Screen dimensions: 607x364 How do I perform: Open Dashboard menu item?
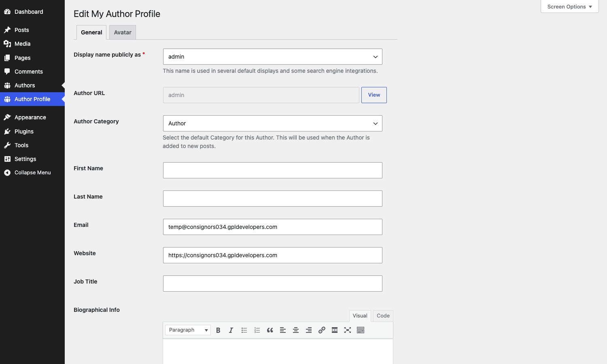pyautogui.click(x=32, y=12)
